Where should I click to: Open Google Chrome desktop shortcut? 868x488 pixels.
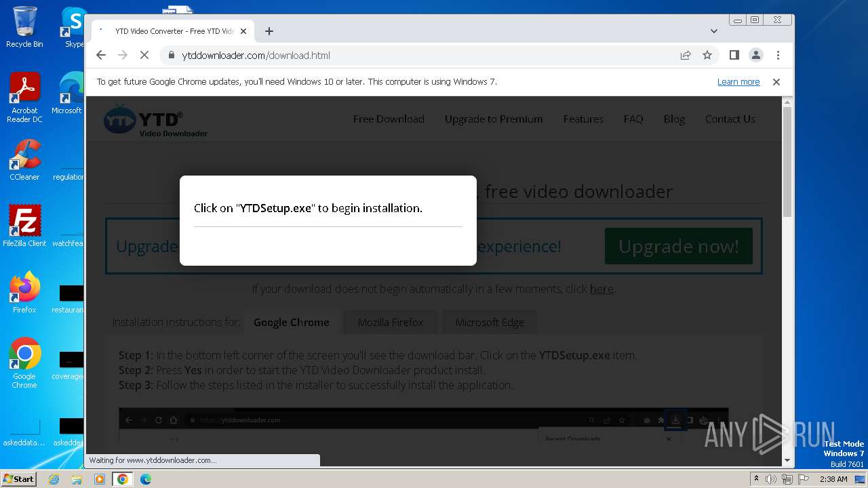pos(24,363)
